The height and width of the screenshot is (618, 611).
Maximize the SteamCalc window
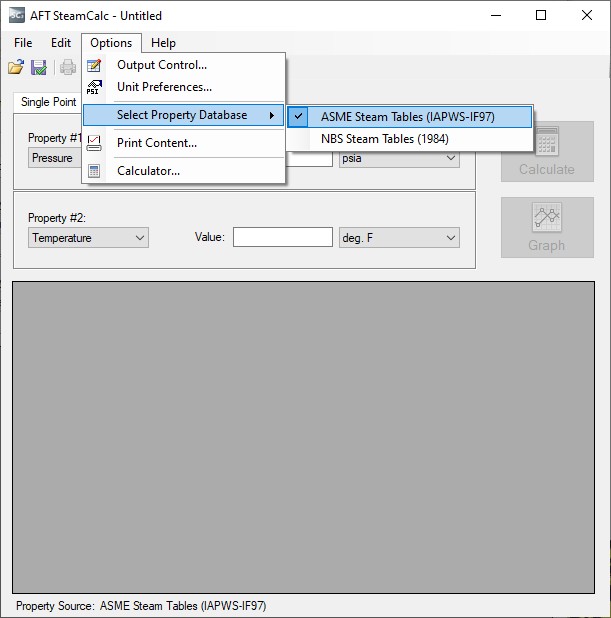click(541, 15)
